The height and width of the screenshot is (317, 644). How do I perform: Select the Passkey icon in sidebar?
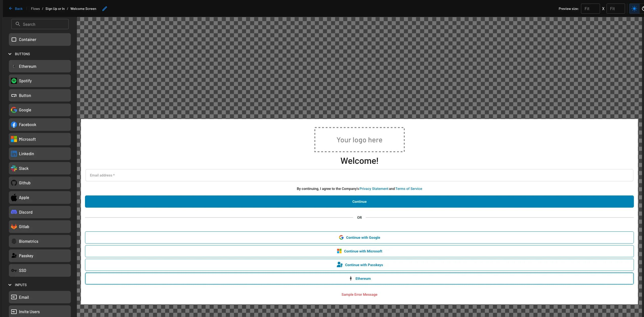[x=14, y=256]
